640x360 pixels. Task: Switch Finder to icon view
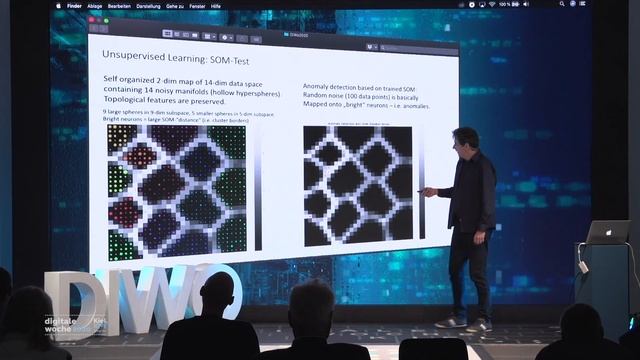coord(167,33)
